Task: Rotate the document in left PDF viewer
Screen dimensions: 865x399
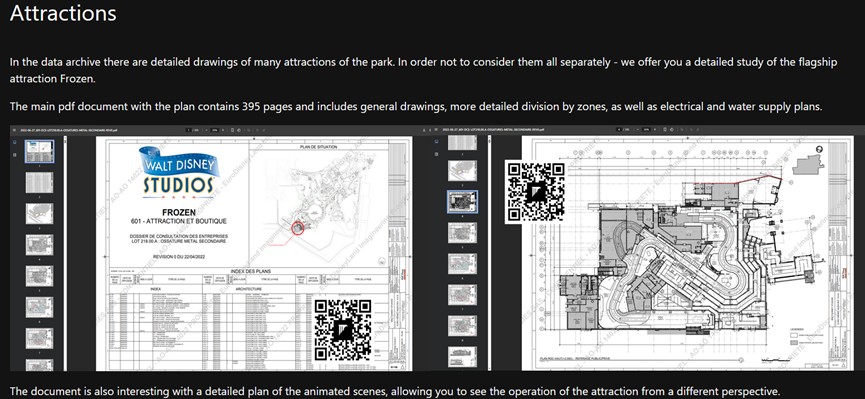Action: 239,130
